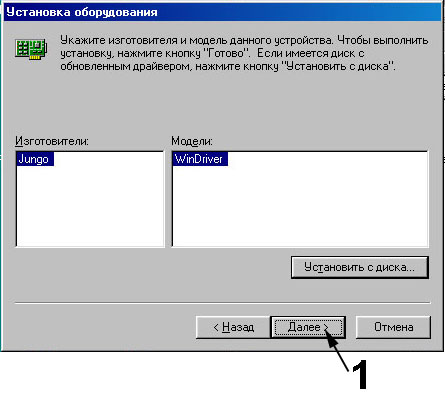Screen dimensions: 445x409
Task: Click the horizontal separator above the wizard buttons
Action: (x=223, y=303)
